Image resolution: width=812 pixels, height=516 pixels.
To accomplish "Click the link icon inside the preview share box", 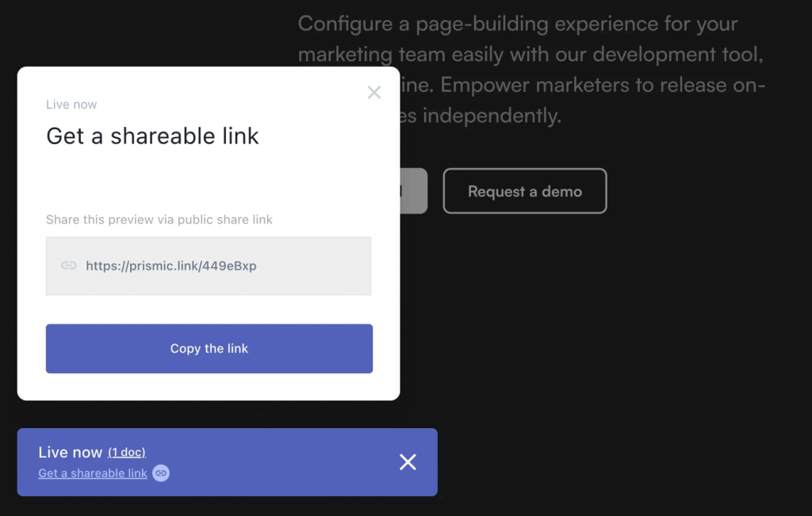I will (x=71, y=266).
